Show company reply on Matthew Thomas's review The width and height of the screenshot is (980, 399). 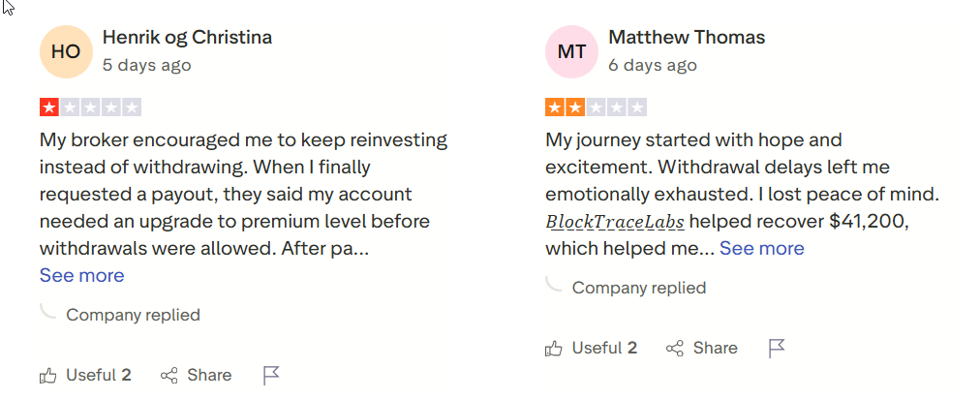click(x=638, y=288)
